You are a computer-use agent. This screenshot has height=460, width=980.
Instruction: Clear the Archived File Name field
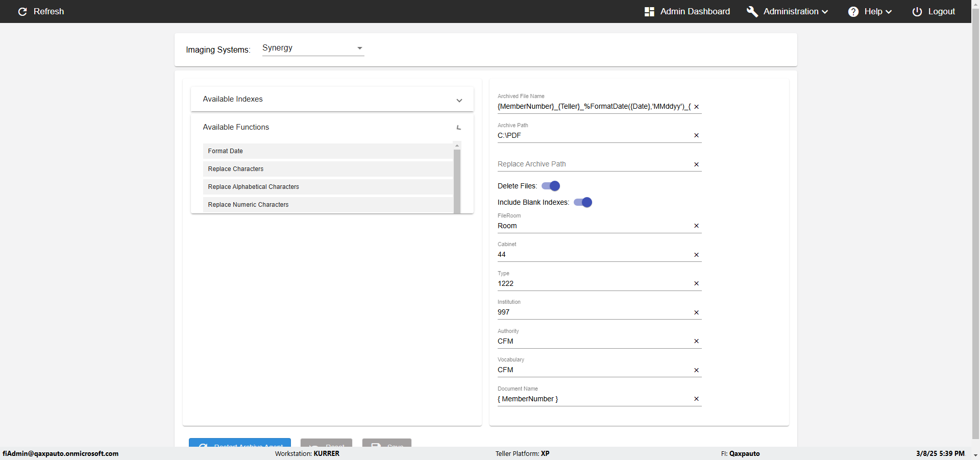point(696,107)
